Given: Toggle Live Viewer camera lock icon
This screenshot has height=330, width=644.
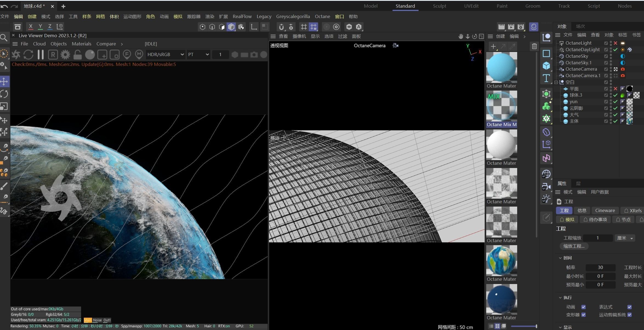Looking at the screenshot, I should 78,55.
